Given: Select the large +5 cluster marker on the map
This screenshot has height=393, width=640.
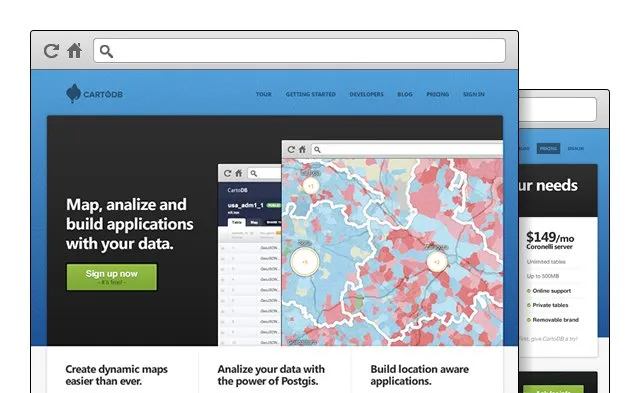Looking at the screenshot, I should [304, 262].
